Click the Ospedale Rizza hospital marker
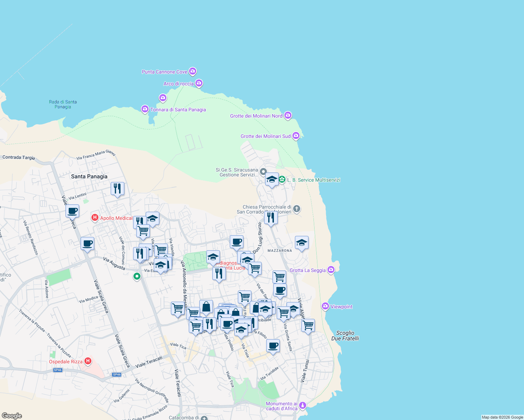Screen dimensions: 524x420 click(x=88, y=361)
